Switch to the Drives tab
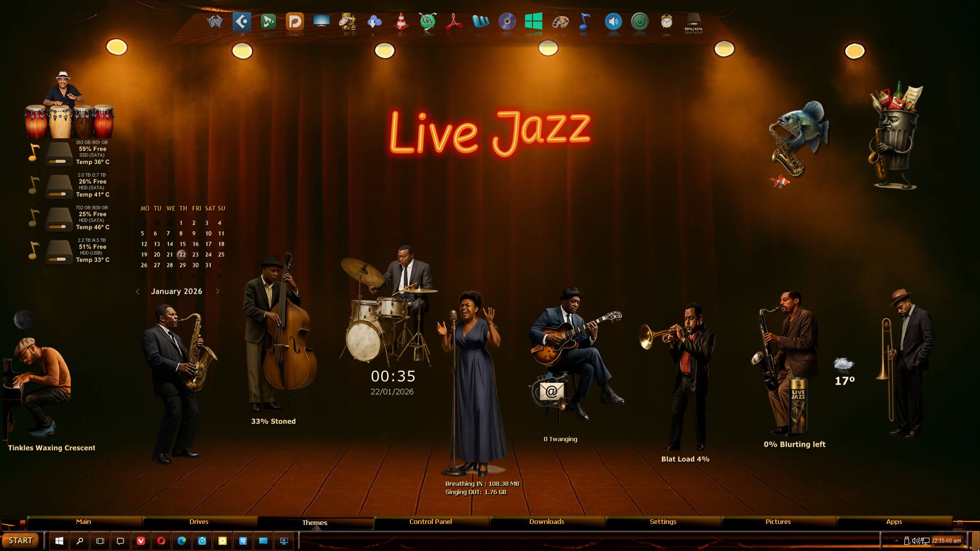The width and height of the screenshot is (980, 551). [199, 521]
